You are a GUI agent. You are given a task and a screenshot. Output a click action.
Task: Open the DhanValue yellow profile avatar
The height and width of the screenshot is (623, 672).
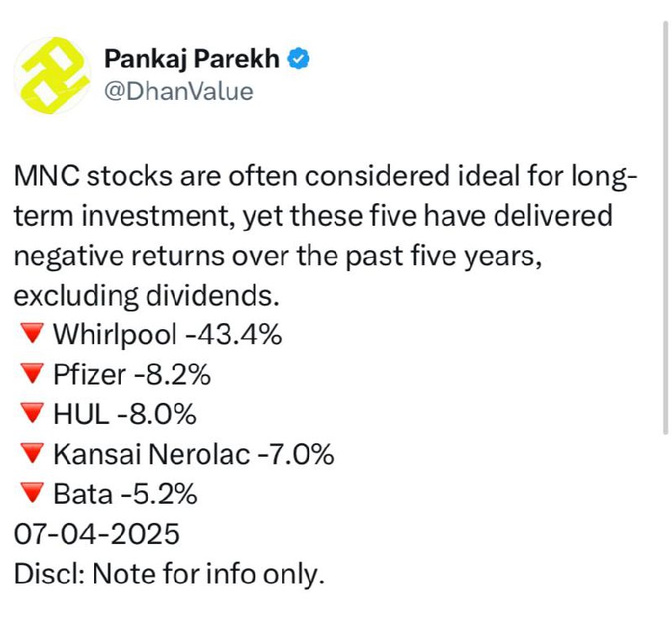pyautogui.click(x=52, y=76)
